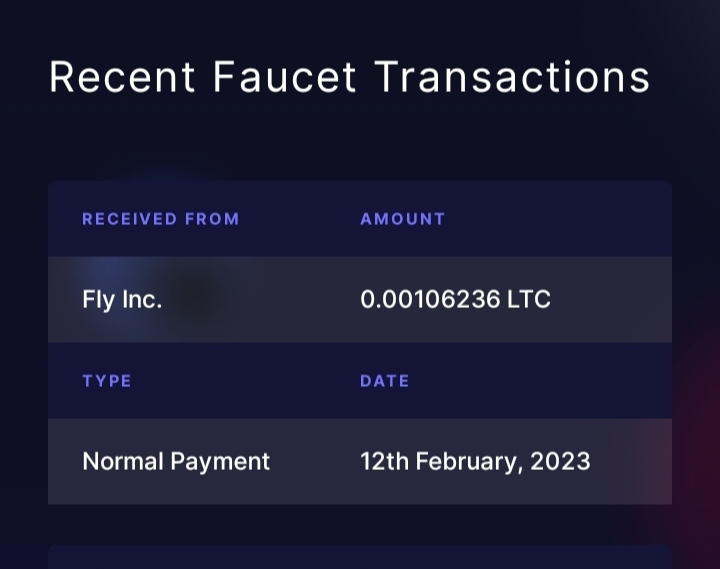Image resolution: width=720 pixels, height=569 pixels.
Task: Select the LTC currency label
Action: (x=529, y=299)
